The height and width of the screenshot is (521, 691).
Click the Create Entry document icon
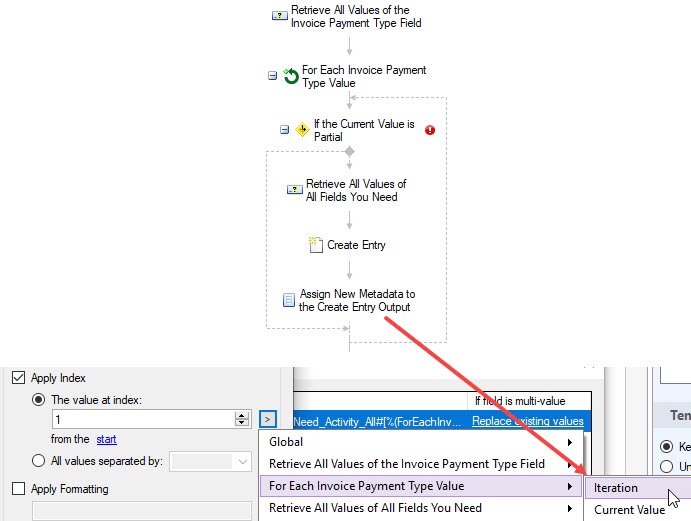pyautogui.click(x=316, y=245)
